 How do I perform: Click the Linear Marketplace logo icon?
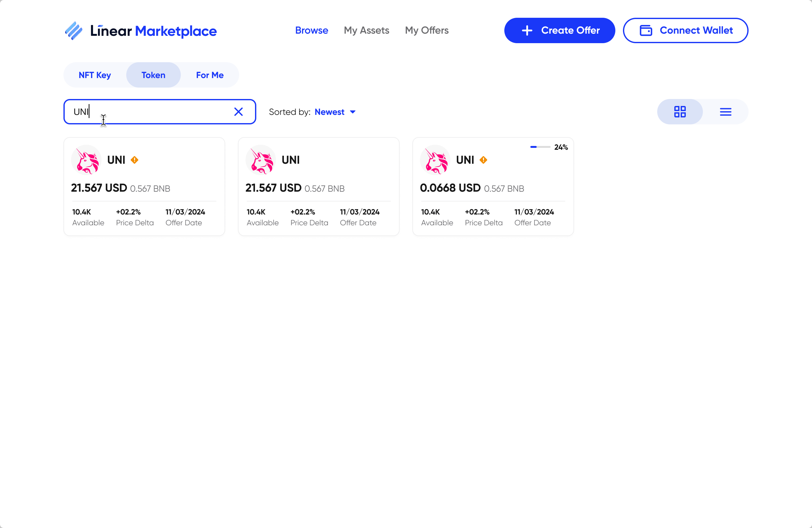(74, 31)
